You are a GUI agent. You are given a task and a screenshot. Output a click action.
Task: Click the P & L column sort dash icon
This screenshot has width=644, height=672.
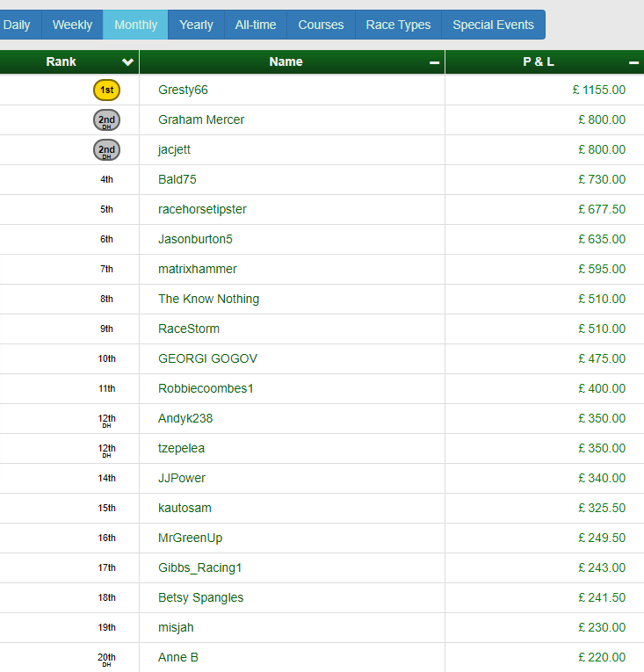pyautogui.click(x=633, y=62)
